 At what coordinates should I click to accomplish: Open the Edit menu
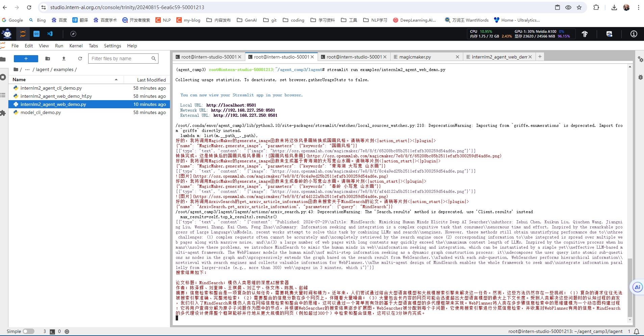coord(29,46)
